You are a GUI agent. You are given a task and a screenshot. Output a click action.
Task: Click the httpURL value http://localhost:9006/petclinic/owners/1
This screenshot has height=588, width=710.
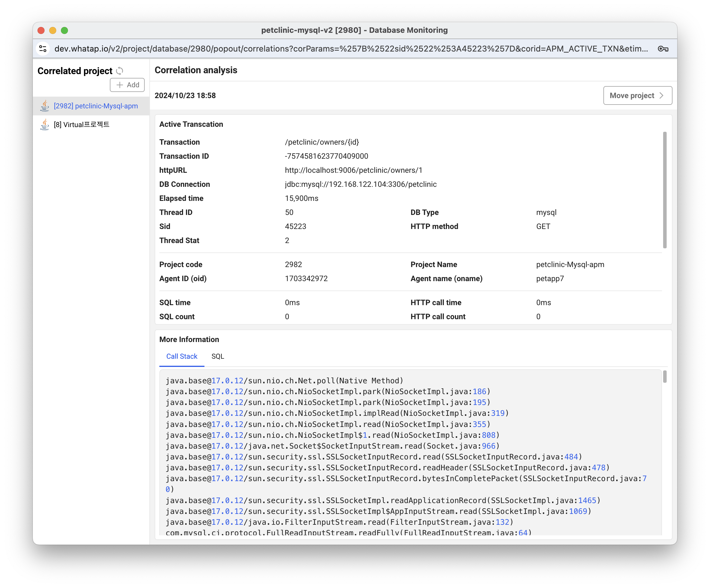click(354, 170)
